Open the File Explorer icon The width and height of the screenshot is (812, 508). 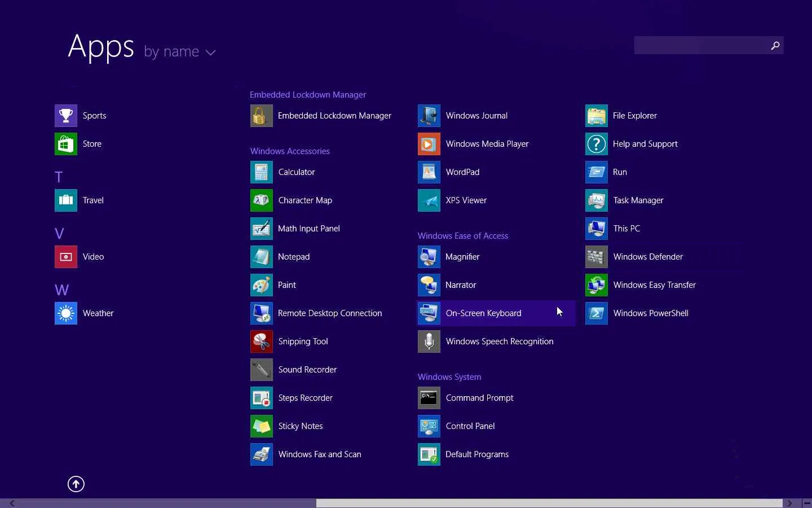(597, 116)
